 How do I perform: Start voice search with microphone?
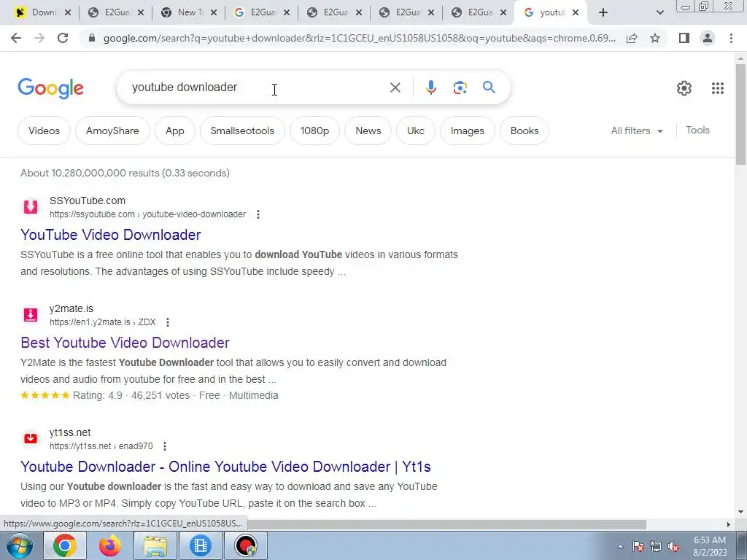click(x=430, y=87)
